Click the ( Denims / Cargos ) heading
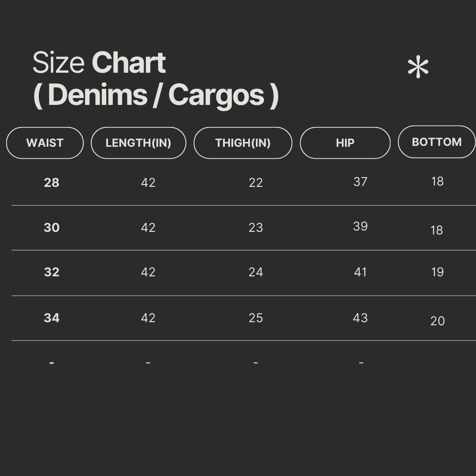The image size is (476, 476). point(156,95)
